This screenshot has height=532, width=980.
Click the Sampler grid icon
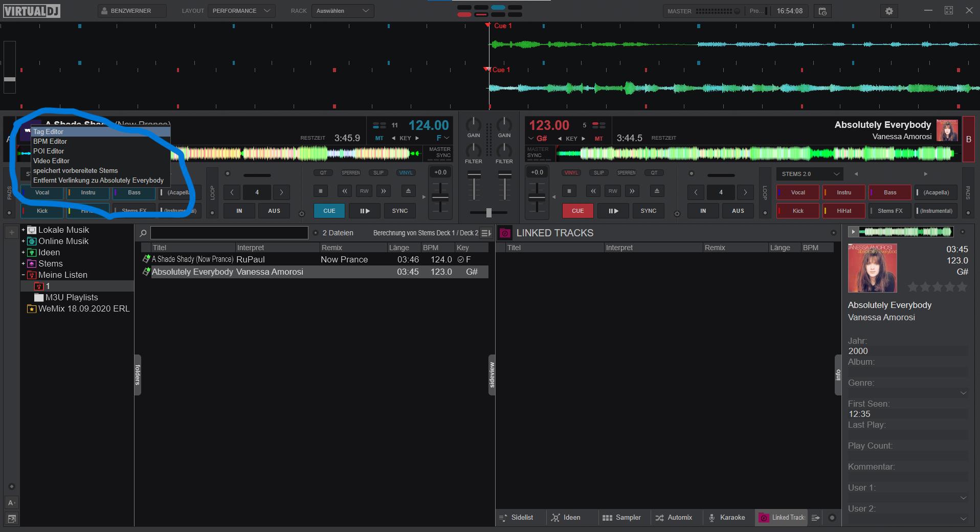[607, 518]
